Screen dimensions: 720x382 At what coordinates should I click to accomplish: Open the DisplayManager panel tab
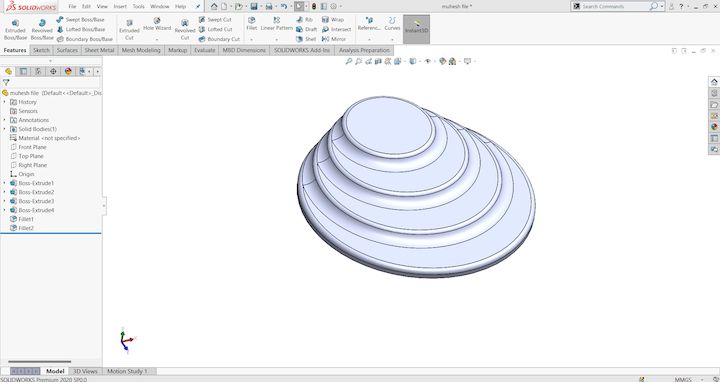[x=68, y=71]
